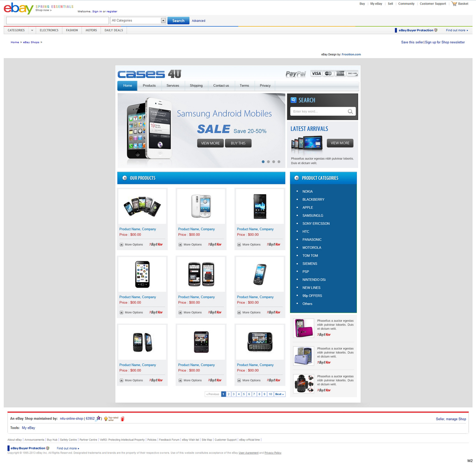The height and width of the screenshot is (466, 476).
Task: Expand More Options for the bottom-right QWERTY slider phone
Action: 249,380
